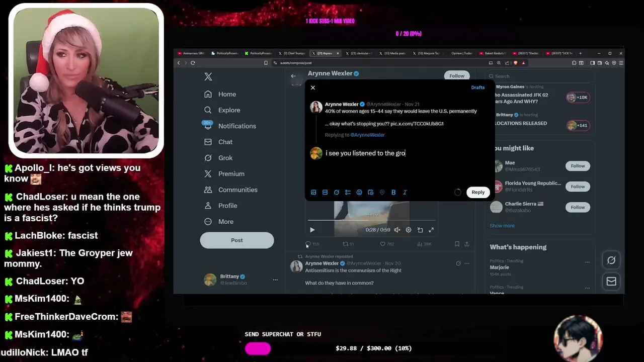The image size is (644, 362).
Task: Toggle bold formatting in the composer
Action: point(393,192)
